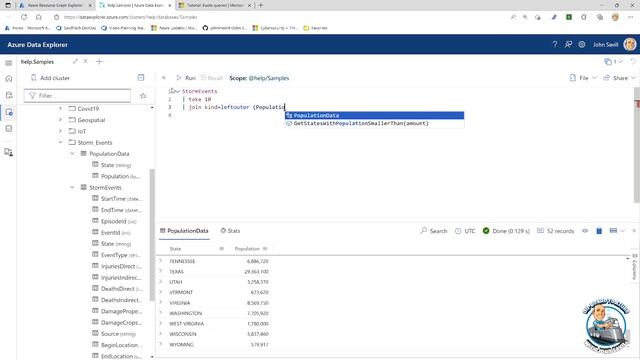640x360 pixels.
Task: Click the John Savill profile avatar
Action: (x=630, y=44)
